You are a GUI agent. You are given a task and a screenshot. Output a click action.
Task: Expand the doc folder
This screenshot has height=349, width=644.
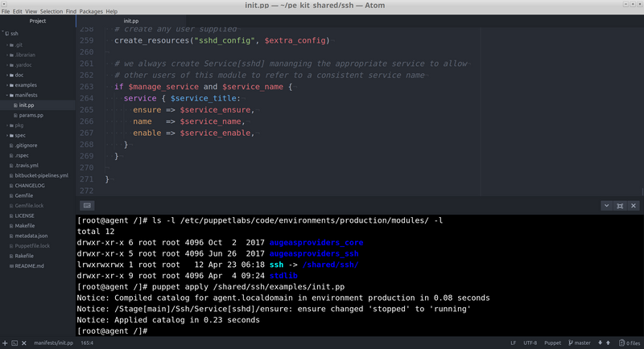coord(7,75)
